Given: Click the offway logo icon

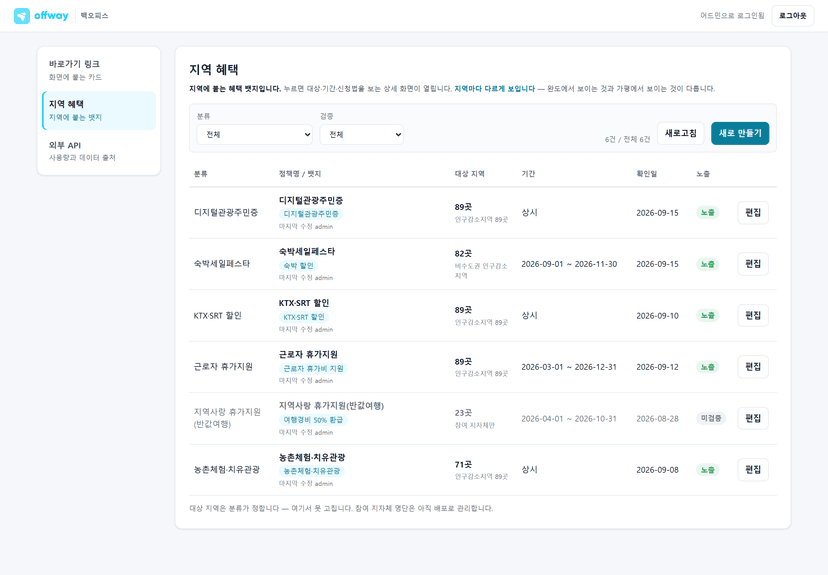Looking at the screenshot, I should [22, 16].
